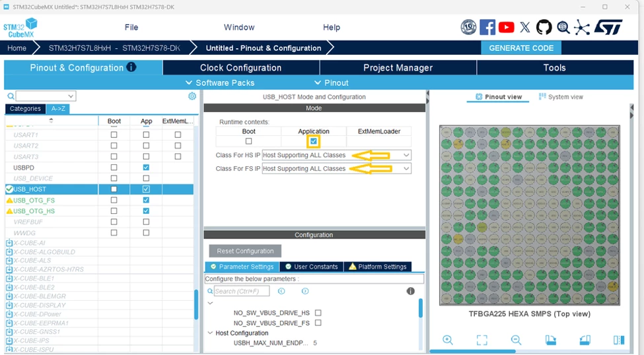This screenshot has height=355, width=644.
Task: Open the GitHub icon in header
Action: 544,28
